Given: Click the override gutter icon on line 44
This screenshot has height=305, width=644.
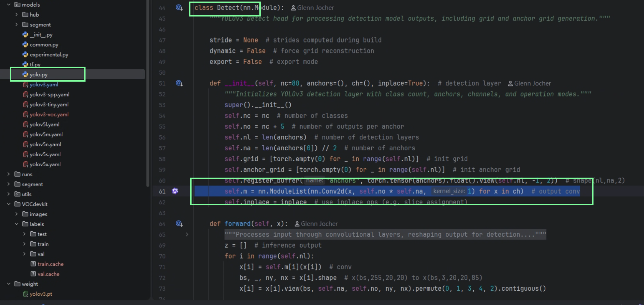Looking at the screenshot, I should (179, 8).
